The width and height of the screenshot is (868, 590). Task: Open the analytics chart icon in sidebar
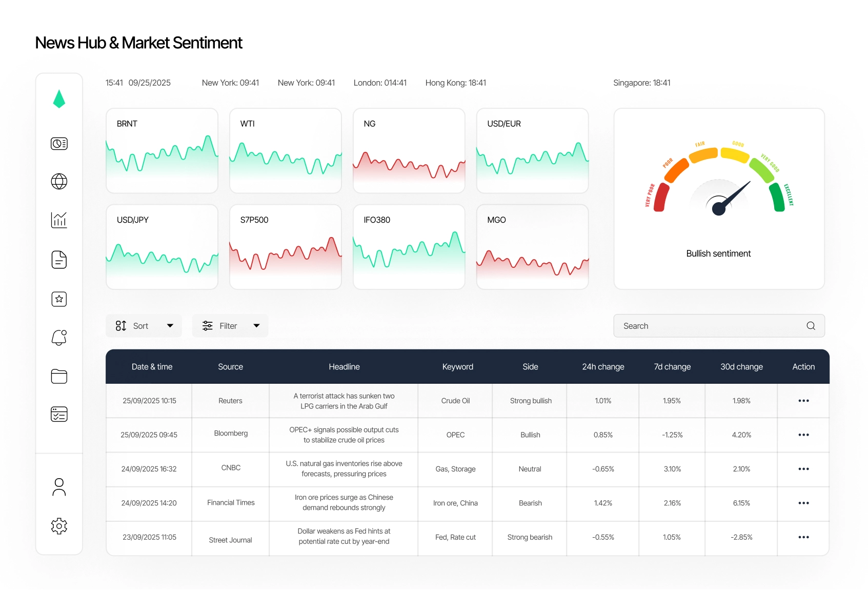(59, 220)
